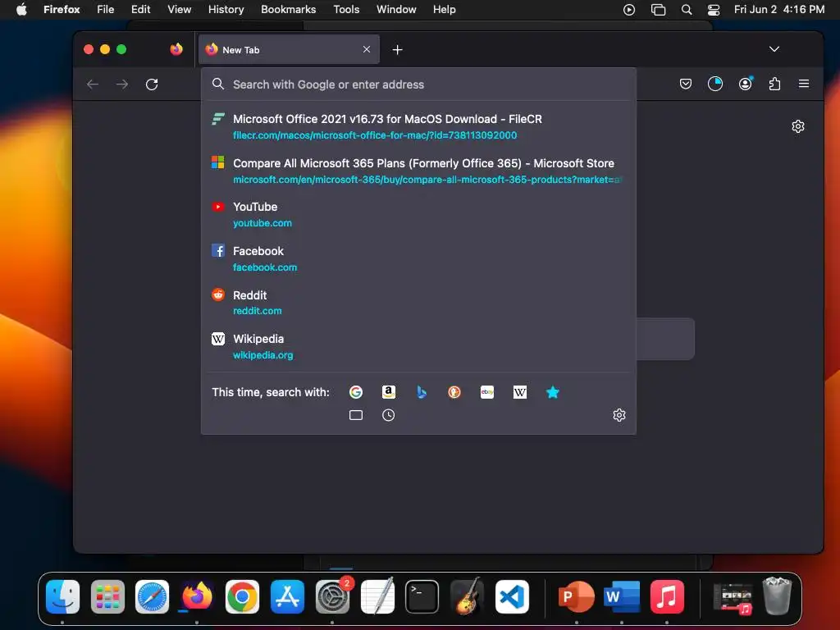This screenshot has width=840, height=630.
Task: Expand the list all tabs chevron
Action: (774, 48)
